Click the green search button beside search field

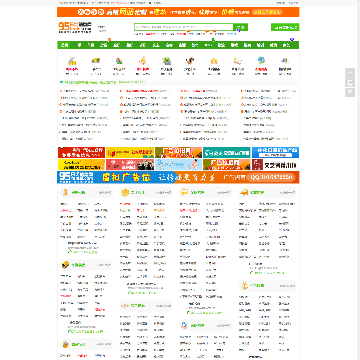click(x=241, y=27)
